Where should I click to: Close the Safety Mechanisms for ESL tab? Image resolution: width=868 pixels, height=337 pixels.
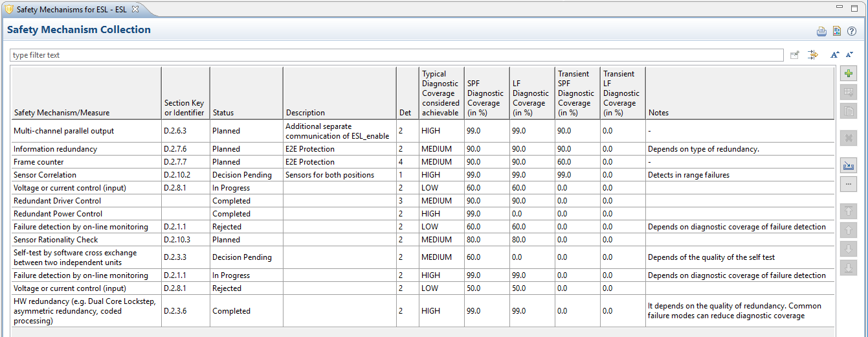pyautogui.click(x=135, y=9)
